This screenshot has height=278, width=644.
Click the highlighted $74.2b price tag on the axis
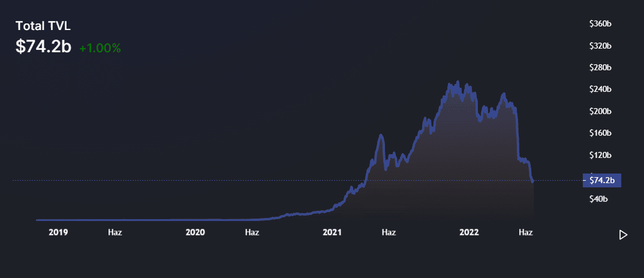tap(601, 180)
